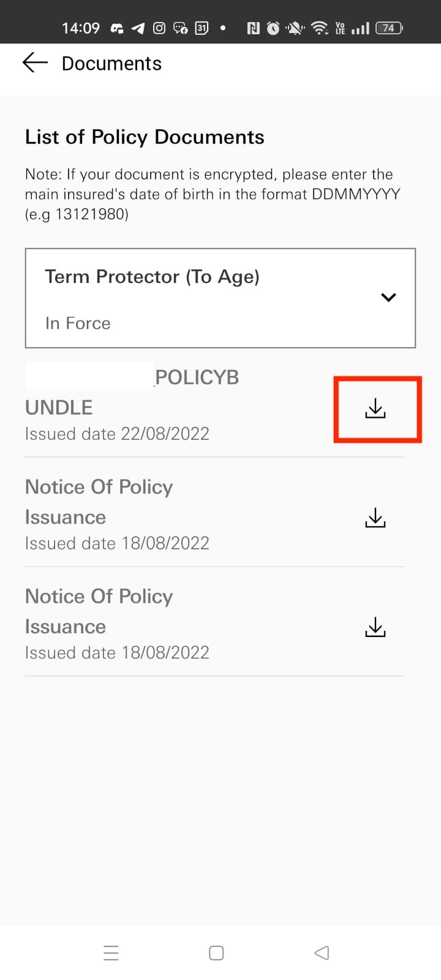The width and height of the screenshot is (441, 980).
Task: Download the POLICYBUNDLE document
Action: pyautogui.click(x=375, y=409)
